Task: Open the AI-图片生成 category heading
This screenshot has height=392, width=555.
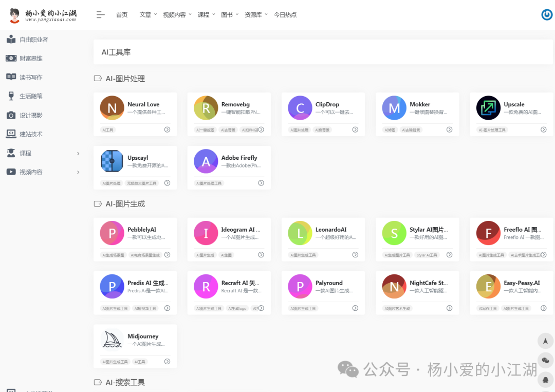Action: (x=125, y=204)
